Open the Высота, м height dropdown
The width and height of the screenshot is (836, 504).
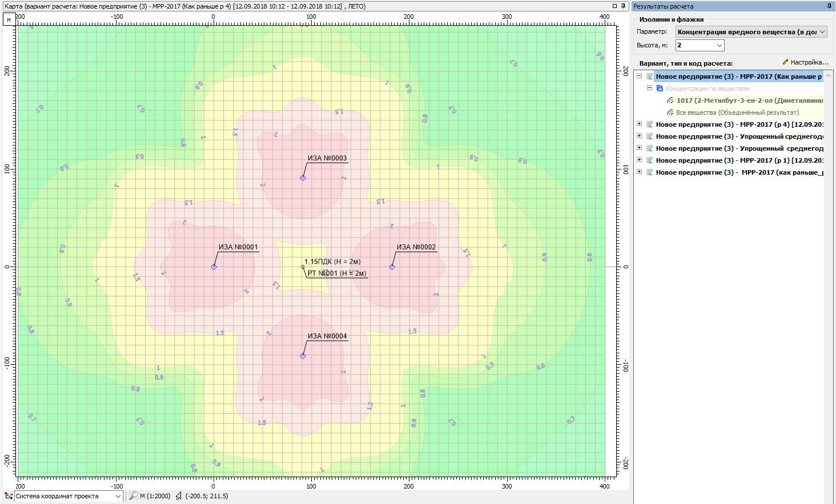(x=719, y=45)
